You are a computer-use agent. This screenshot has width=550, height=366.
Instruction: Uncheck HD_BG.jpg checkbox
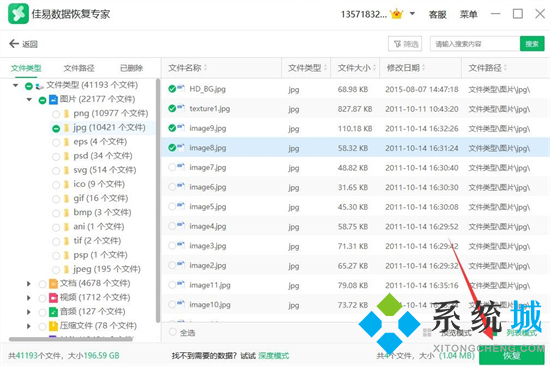tap(172, 89)
